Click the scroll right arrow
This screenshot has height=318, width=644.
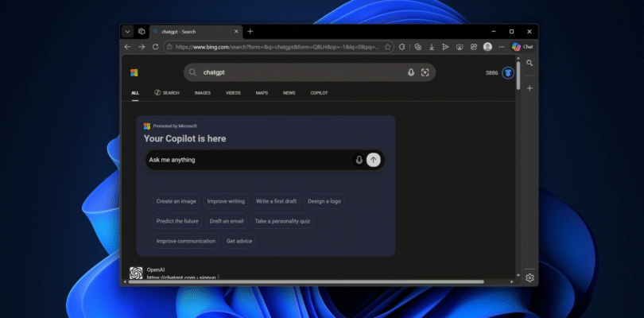tap(512, 282)
